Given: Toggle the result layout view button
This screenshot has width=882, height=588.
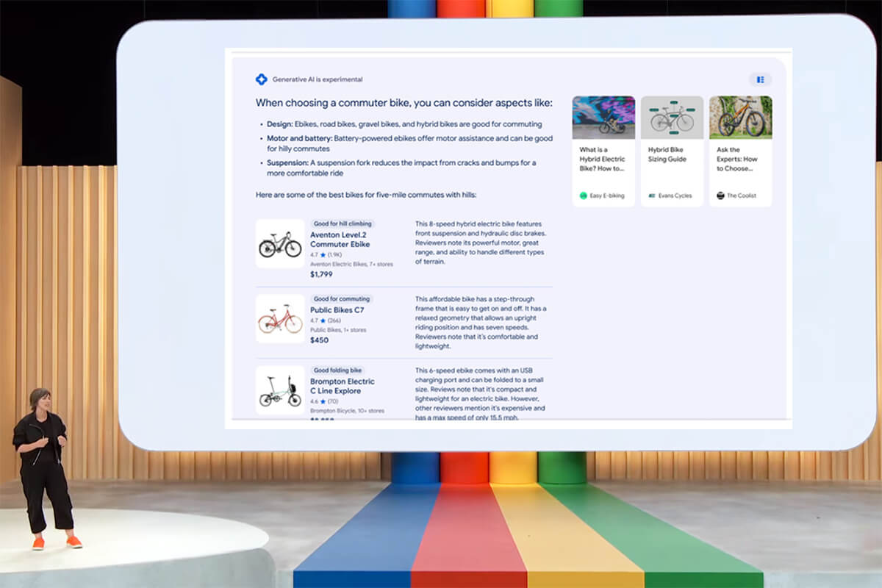Looking at the screenshot, I should pos(760,79).
